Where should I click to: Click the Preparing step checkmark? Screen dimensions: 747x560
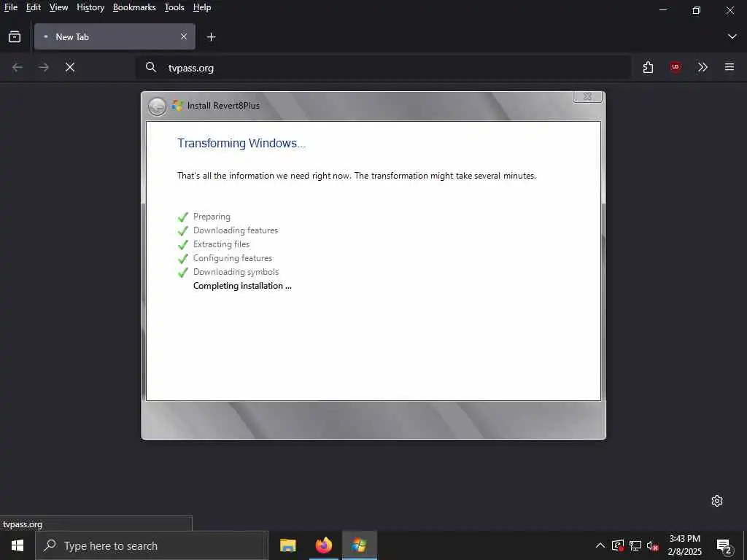coord(183,217)
